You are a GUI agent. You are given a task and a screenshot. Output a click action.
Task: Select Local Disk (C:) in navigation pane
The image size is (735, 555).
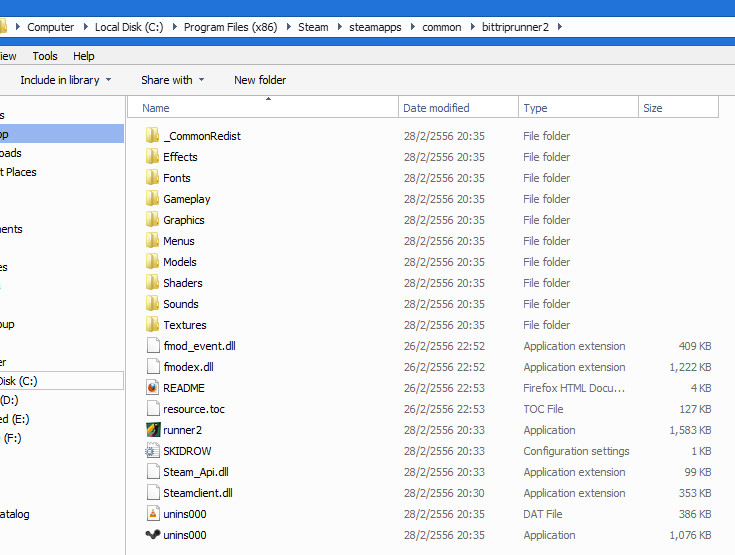[x=61, y=381]
